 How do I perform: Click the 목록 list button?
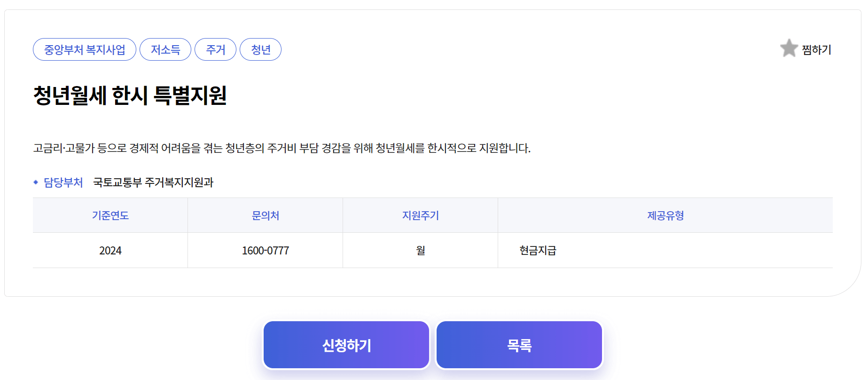point(518,344)
